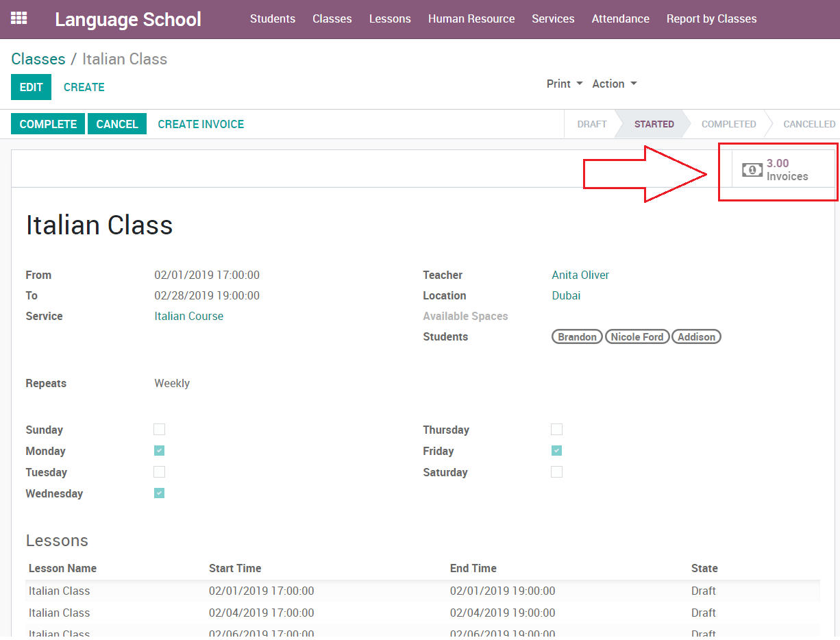Open the Action dropdown menu
This screenshot has width=840, height=640.
pos(614,84)
